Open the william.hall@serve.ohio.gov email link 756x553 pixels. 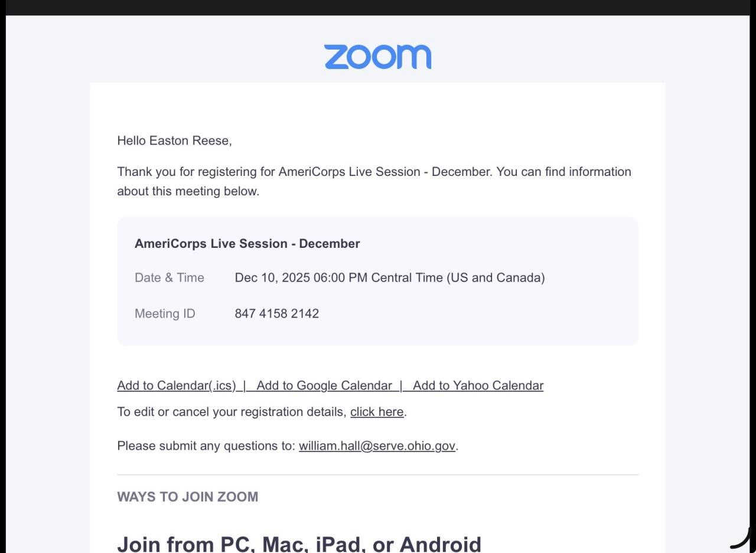click(x=377, y=446)
